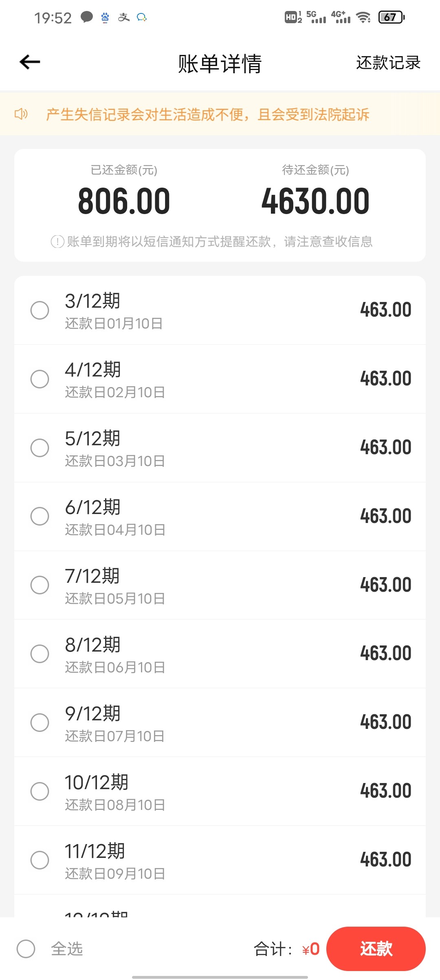Select the 9/12期 installment radio button

coord(40,722)
